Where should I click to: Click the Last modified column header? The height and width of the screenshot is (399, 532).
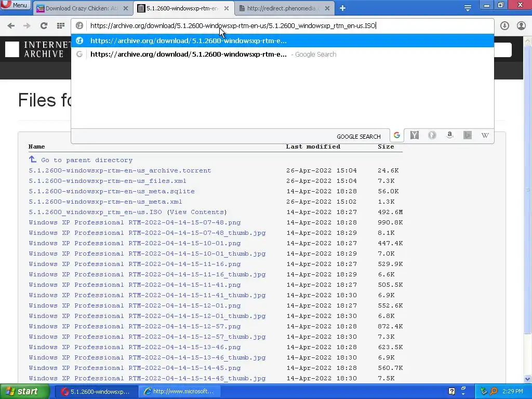[313, 147]
